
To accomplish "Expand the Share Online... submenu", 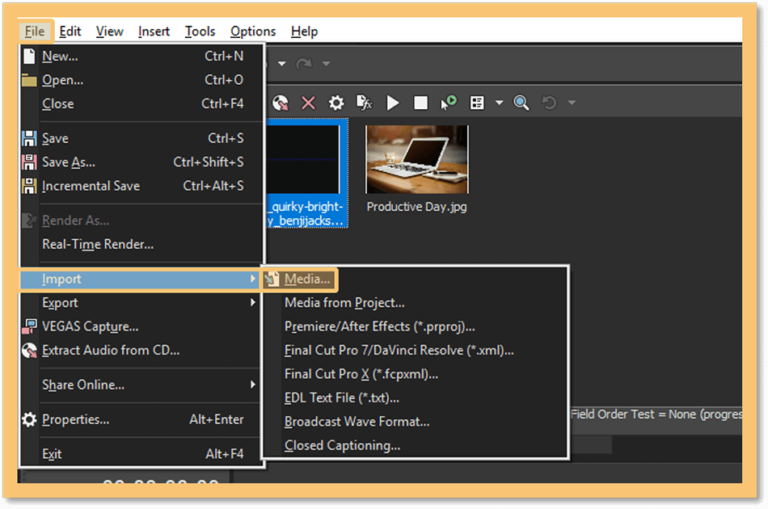I will pyautogui.click(x=142, y=385).
